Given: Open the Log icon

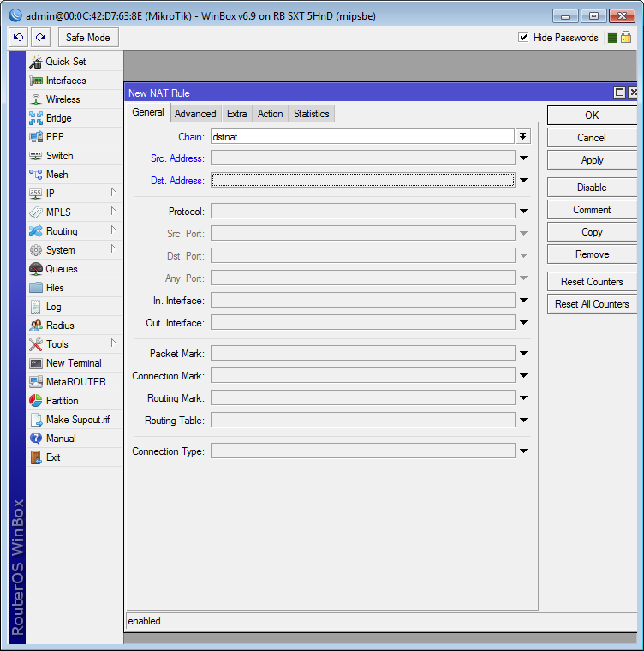Looking at the screenshot, I should coord(36,307).
